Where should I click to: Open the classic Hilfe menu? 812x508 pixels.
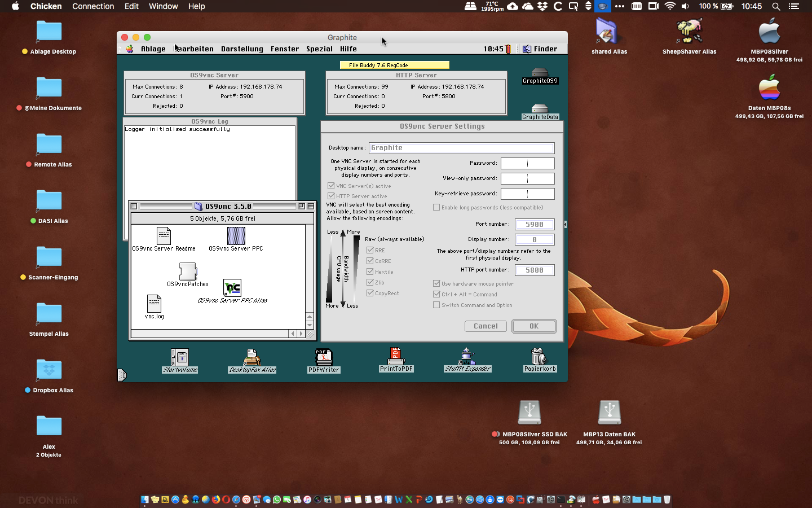tap(348, 49)
